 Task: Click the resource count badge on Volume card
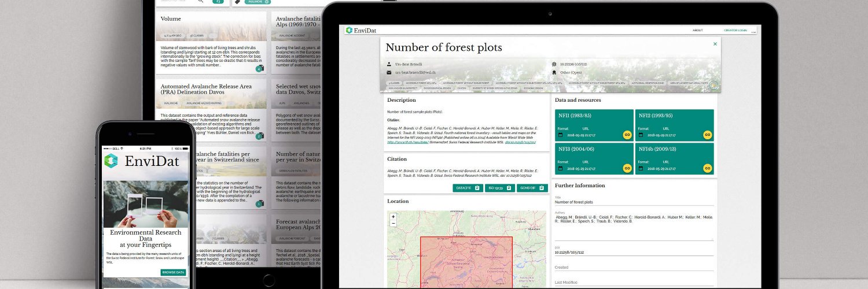tap(259, 69)
